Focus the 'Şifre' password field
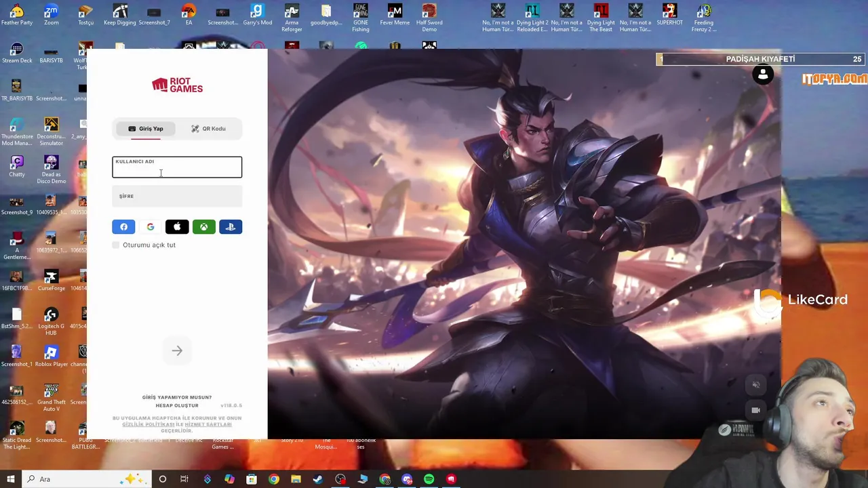Viewport: 868px width, 488px height. pos(177,197)
